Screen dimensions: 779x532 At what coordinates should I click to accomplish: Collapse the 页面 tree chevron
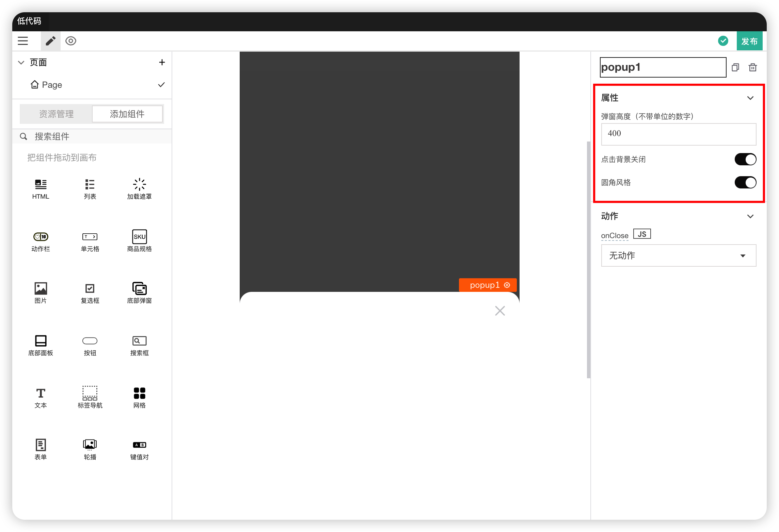pyautogui.click(x=21, y=63)
